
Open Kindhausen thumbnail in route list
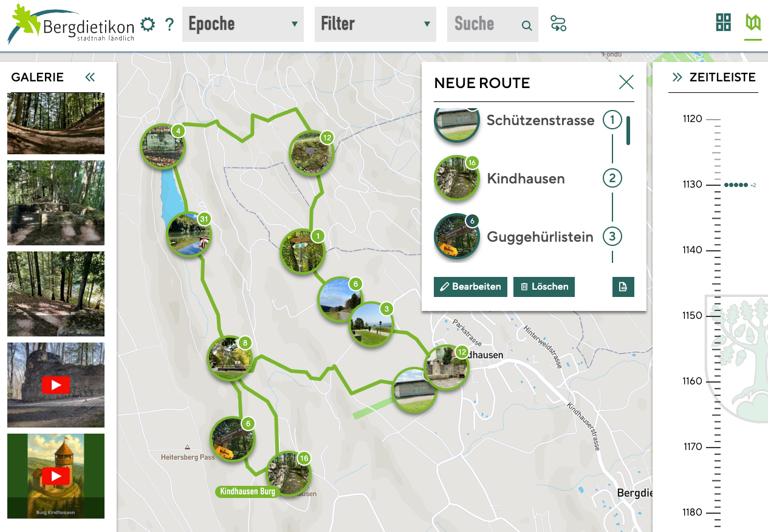point(457,179)
